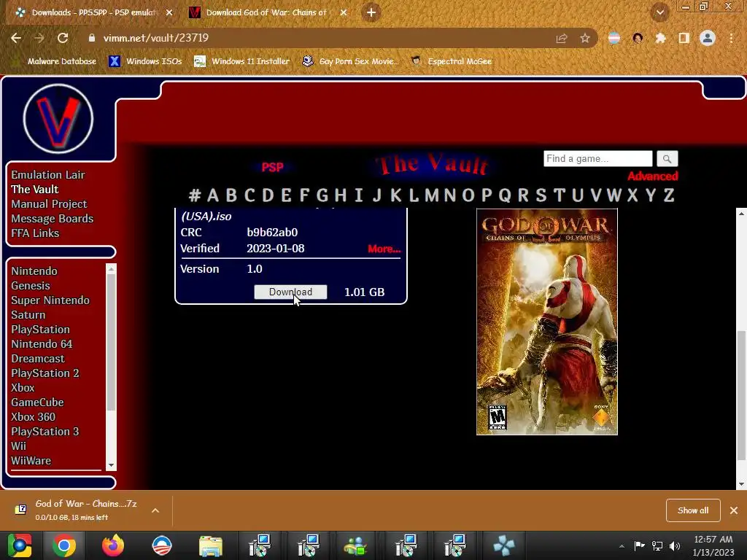The image size is (747, 560).
Task: Open the Advanced search link
Action: point(653,176)
